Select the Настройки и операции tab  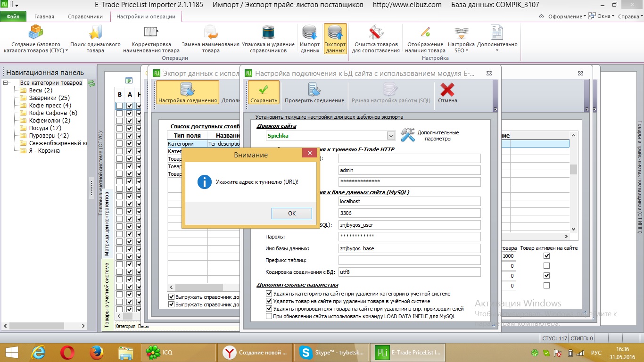tap(146, 16)
